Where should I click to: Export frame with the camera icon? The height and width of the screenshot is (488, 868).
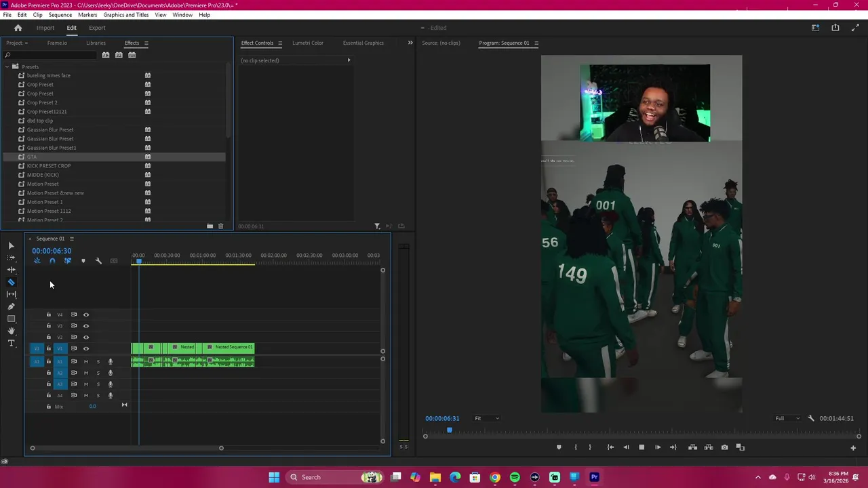tap(724, 447)
